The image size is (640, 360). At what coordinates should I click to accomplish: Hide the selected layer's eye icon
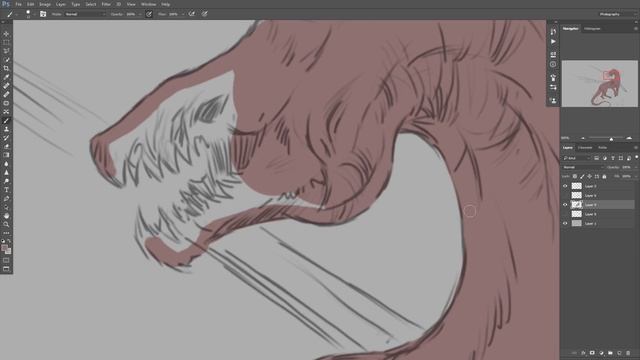tap(565, 205)
